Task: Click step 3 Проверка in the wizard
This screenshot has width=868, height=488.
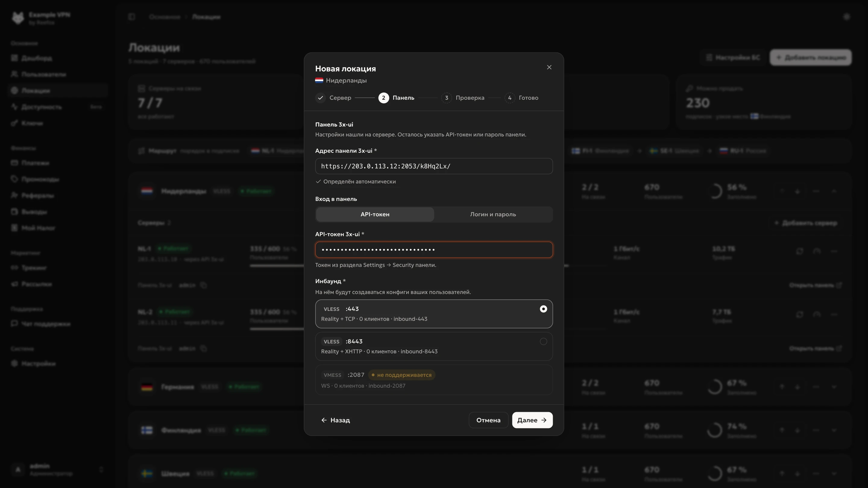Action: pyautogui.click(x=463, y=98)
